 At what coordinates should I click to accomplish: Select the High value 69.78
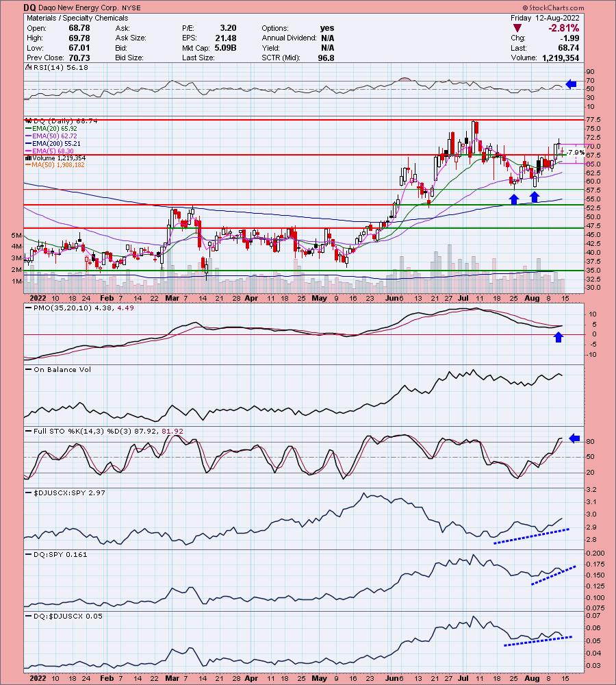click(x=79, y=38)
